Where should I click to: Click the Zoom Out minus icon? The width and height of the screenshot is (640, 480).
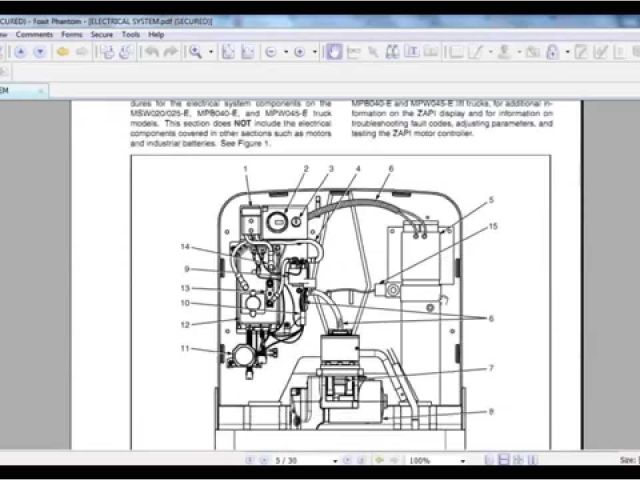(271, 52)
